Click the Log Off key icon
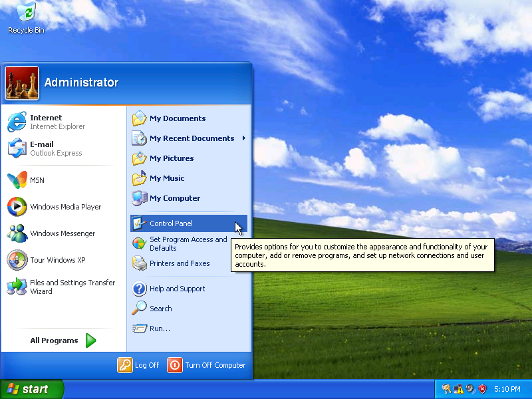This screenshot has width=532, height=399. tap(125, 365)
